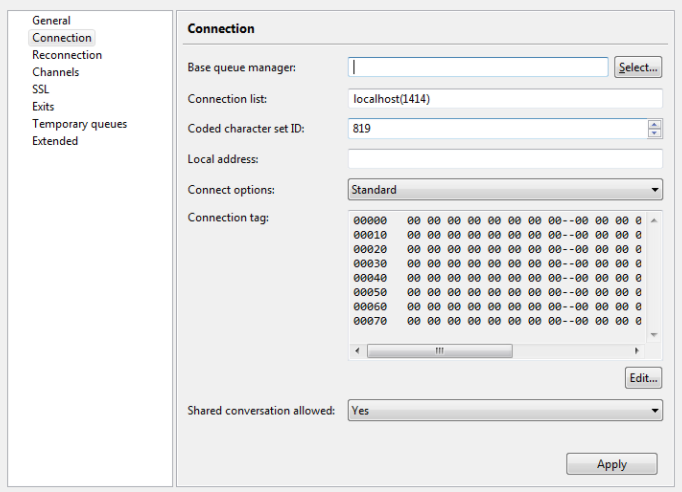Click scroll-left arrow of Connection tag box
Viewport: 682px width, 492px height.
coord(357,351)
